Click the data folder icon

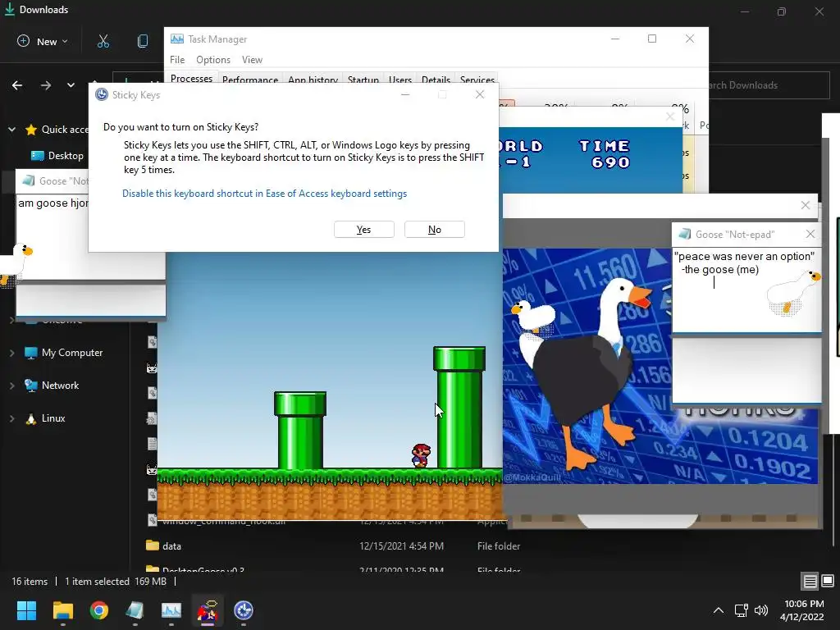coord(152,546)
